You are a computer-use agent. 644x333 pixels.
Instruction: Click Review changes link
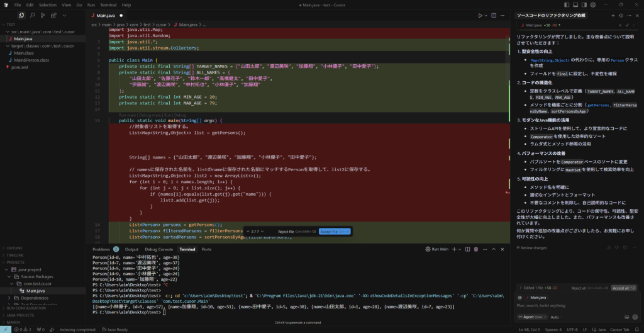coord(531,248)
